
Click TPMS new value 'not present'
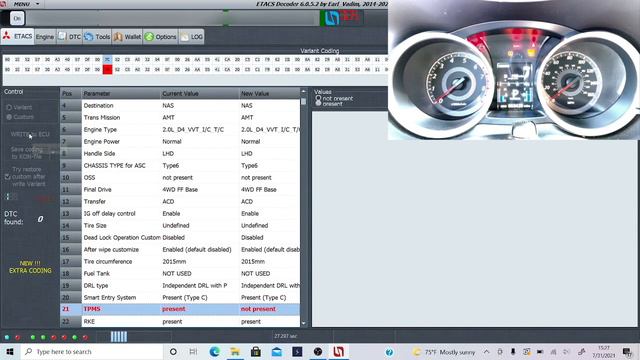pos(258,309)
